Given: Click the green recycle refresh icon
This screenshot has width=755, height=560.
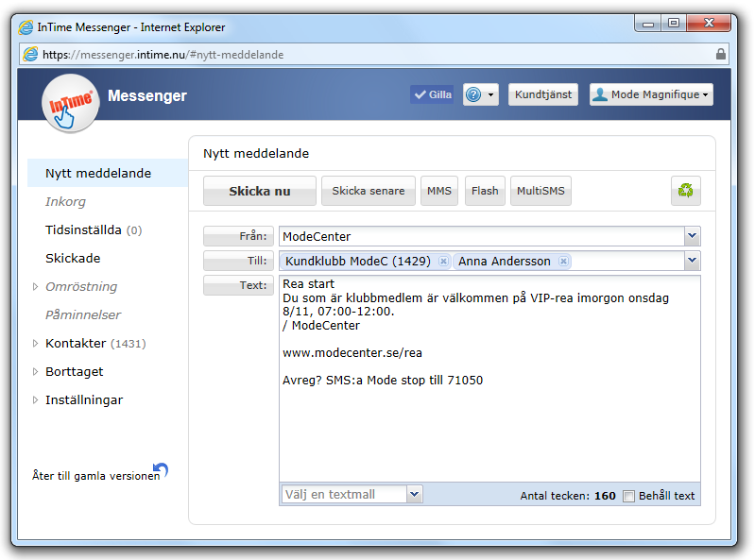Looking at the screenshot, I should pos(685,191).
